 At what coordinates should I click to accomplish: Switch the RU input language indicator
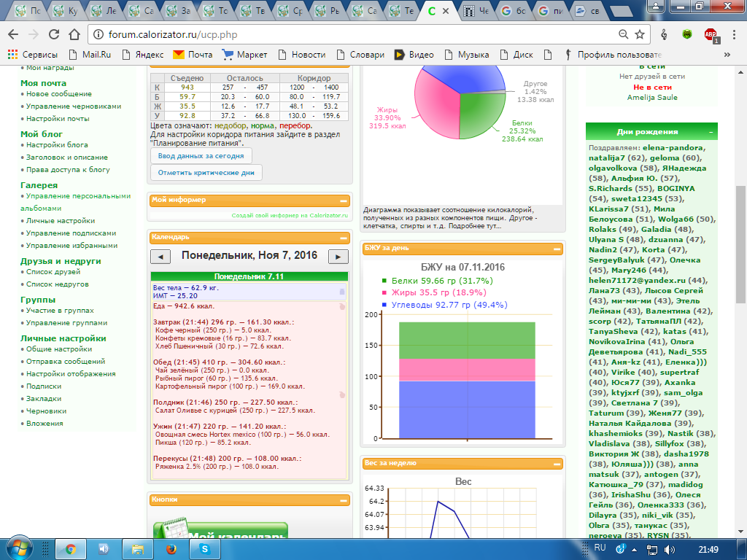point(600,548)
